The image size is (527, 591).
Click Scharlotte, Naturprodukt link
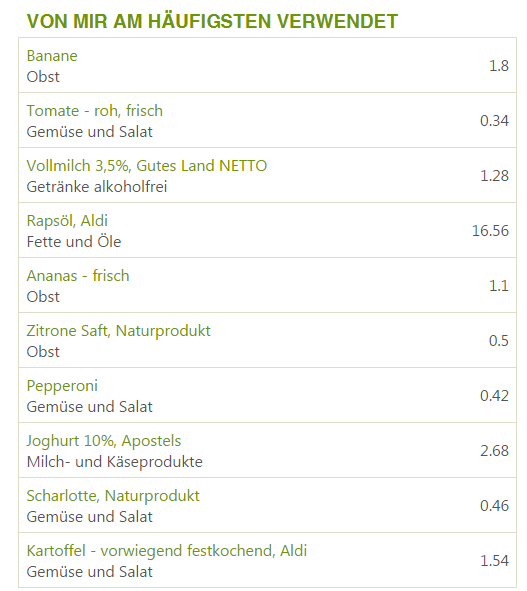pos(113,496)
